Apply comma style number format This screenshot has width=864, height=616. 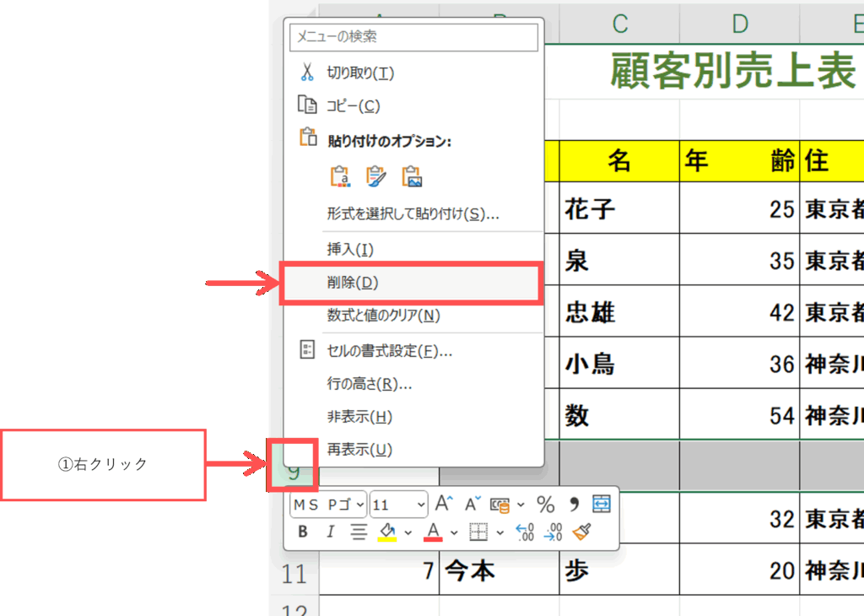coord(575,505)
